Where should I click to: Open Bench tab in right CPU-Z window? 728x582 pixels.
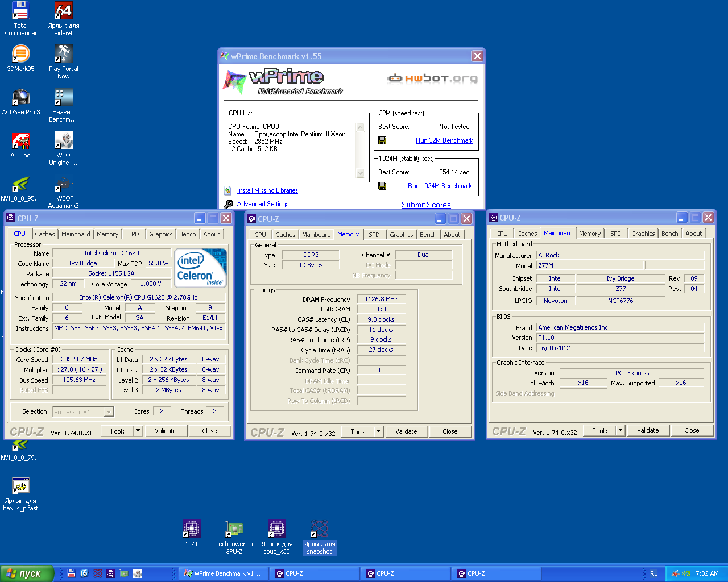coord(669,234)
